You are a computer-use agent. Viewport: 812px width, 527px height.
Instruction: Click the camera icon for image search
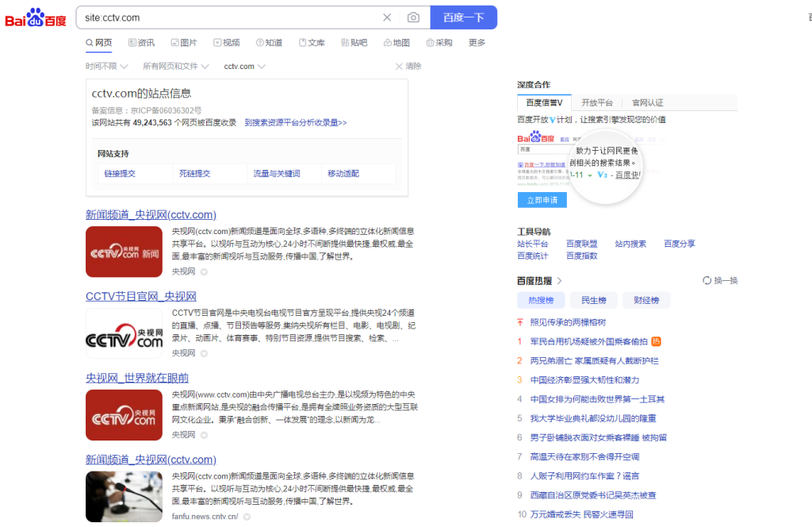point(412,17)
